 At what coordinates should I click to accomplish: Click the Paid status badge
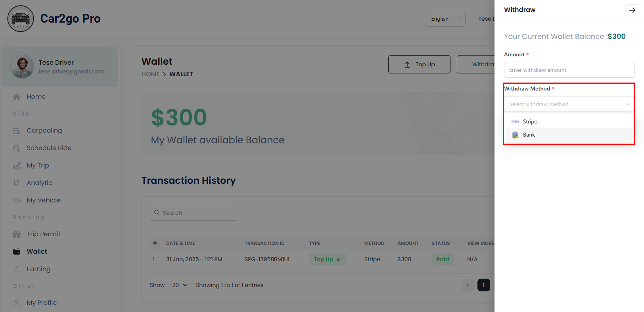[443, 259]
